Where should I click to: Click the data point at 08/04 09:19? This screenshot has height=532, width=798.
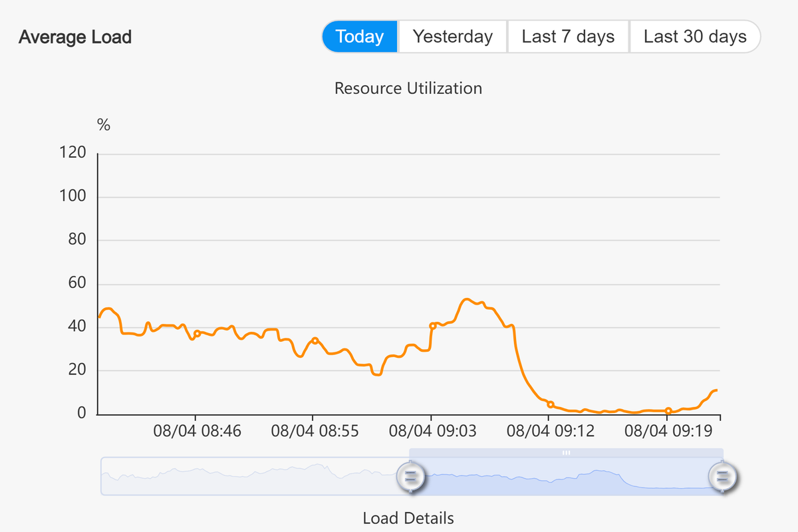coord(669,411)
